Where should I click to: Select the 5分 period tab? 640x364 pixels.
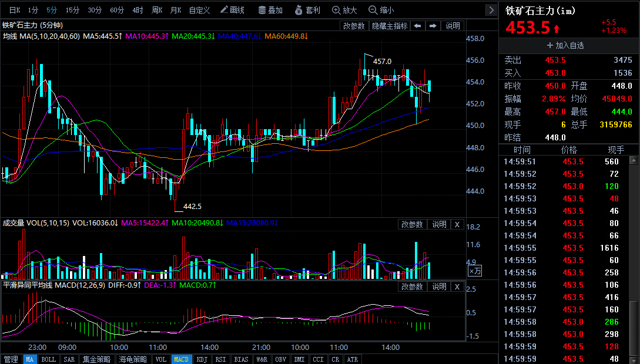click(52, 10)
